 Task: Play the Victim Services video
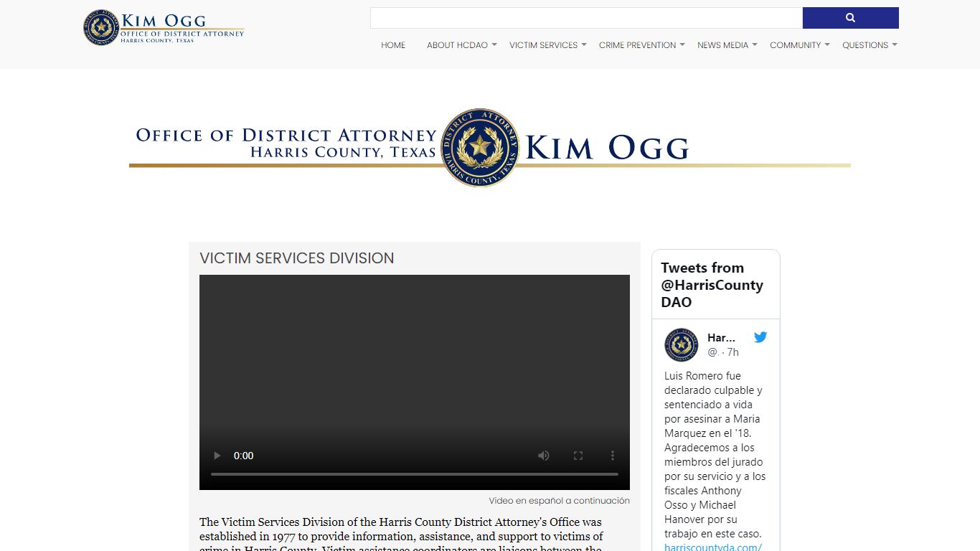click(x=217, y=456)
